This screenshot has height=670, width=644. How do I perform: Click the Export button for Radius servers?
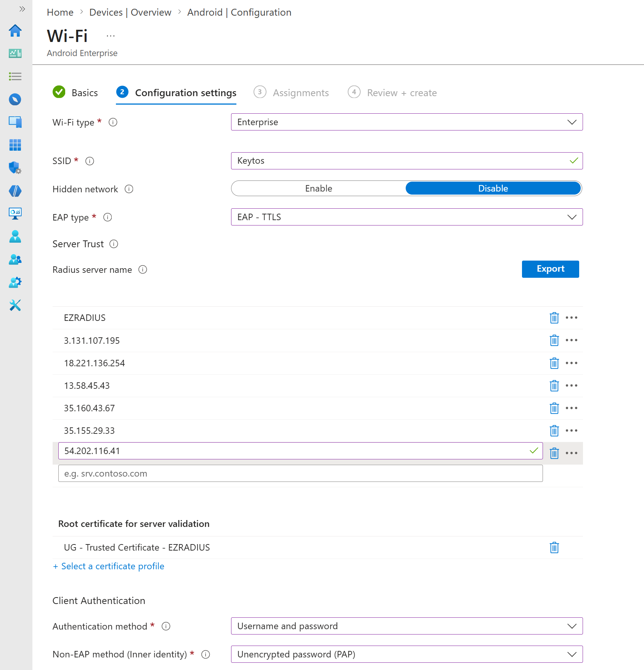[550, 269]
